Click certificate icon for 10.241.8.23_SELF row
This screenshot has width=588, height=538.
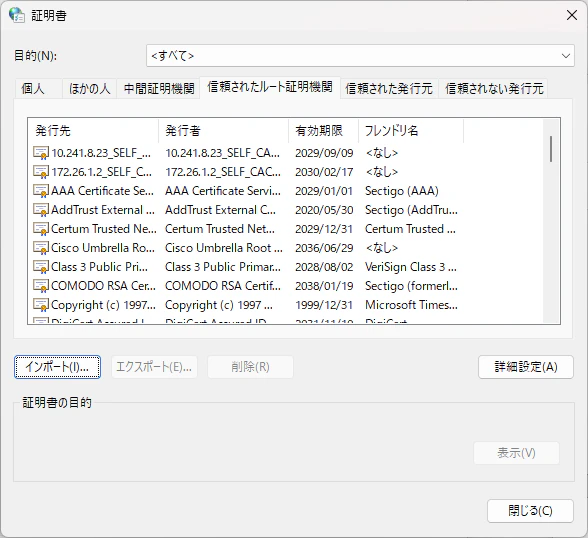point(41,153)
